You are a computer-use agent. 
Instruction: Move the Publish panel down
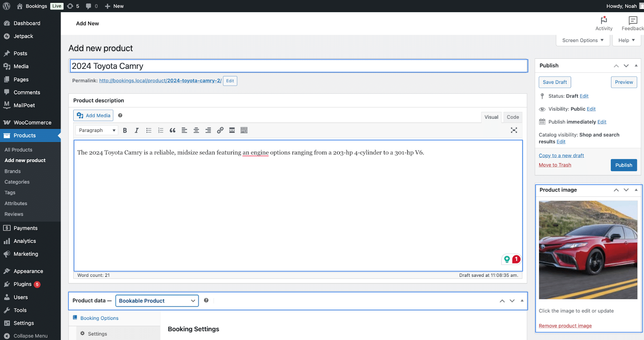626,66
